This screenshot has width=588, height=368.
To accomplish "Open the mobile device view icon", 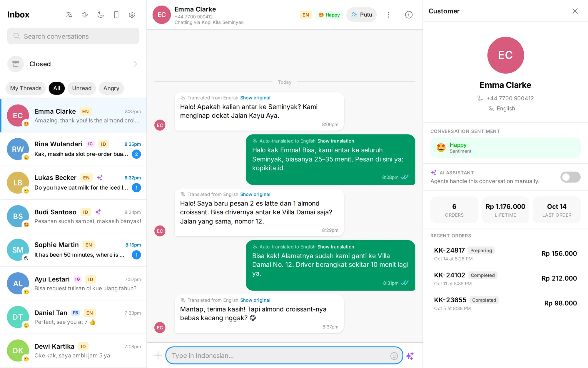I will coord(116,15).
